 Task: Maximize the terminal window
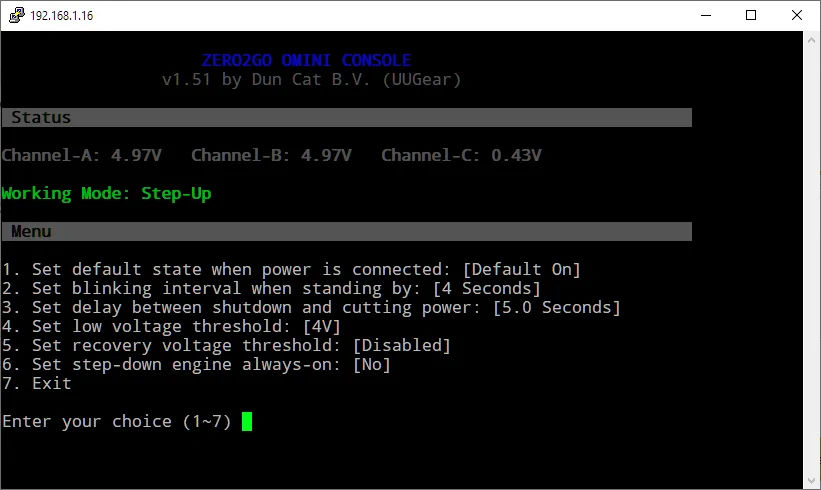click(751, 15)
